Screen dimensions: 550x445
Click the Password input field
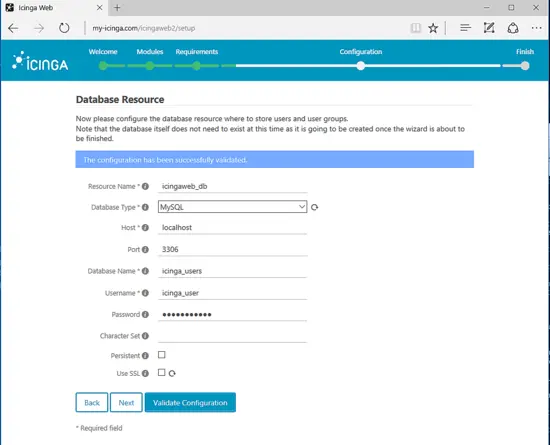(x=233, y=315)
